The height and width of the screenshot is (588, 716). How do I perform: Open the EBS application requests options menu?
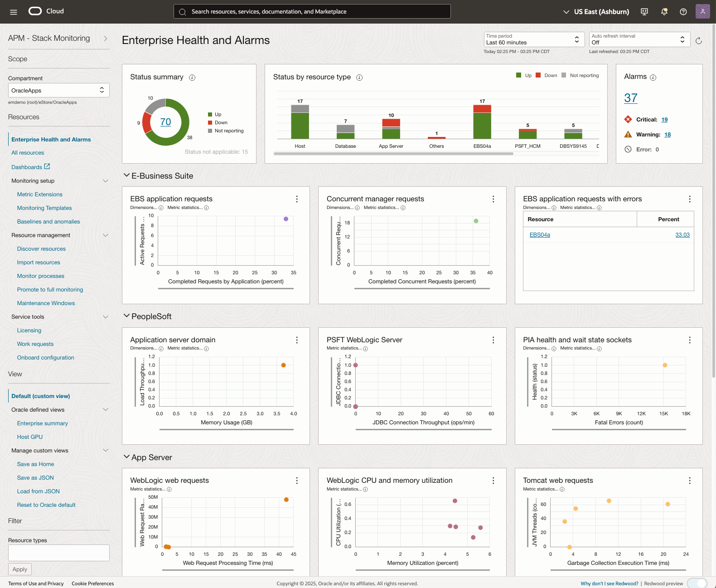297,199
